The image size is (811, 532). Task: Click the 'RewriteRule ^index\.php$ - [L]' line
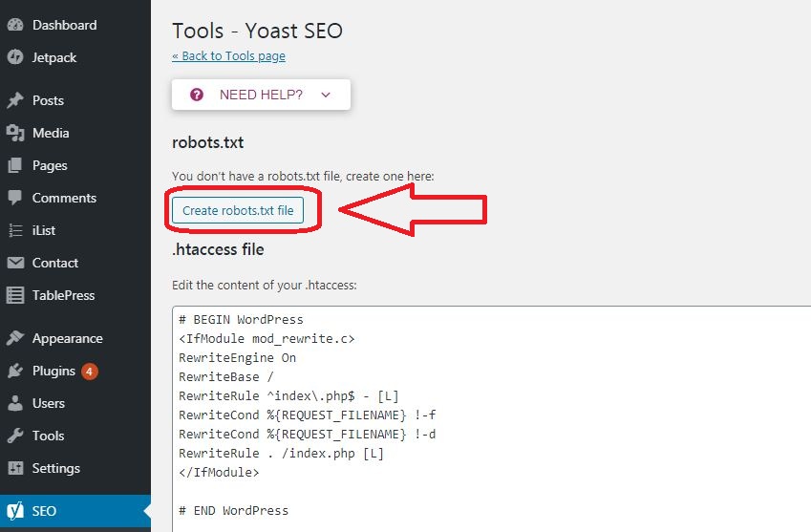click(x=288, y=396)
